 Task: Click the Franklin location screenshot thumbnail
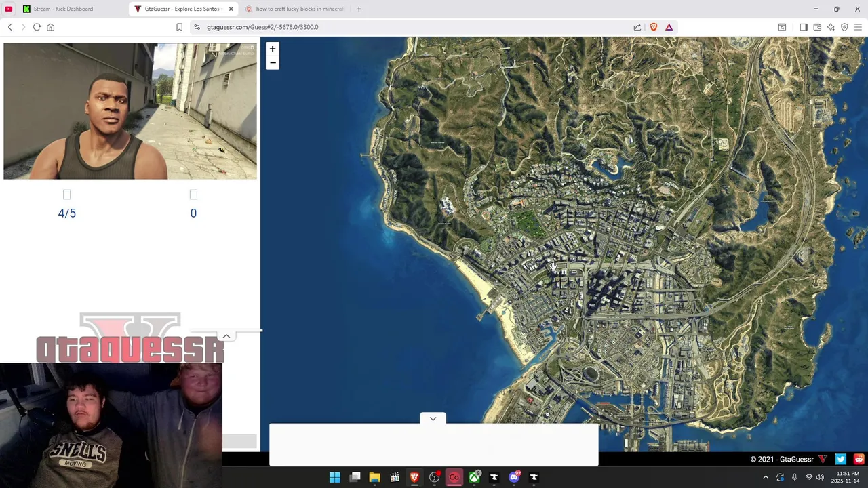pyautogui.click(x=130, y=112)
